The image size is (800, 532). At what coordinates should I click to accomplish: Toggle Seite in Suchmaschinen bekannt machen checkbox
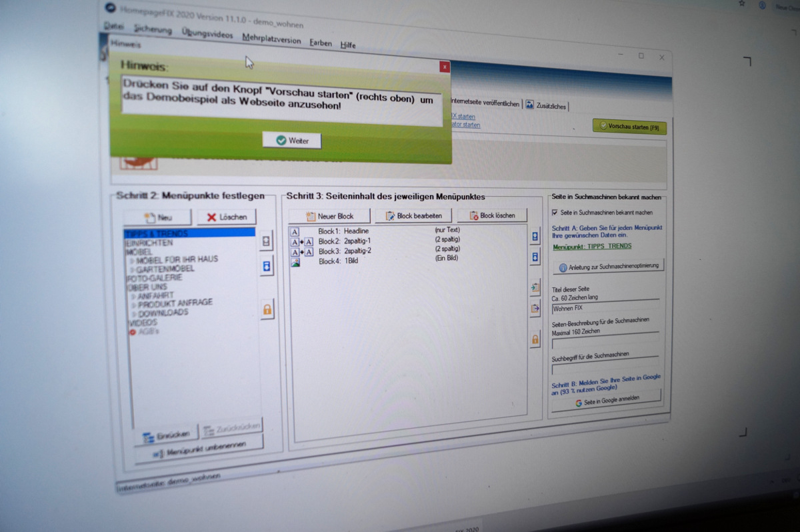pos(555,213)
